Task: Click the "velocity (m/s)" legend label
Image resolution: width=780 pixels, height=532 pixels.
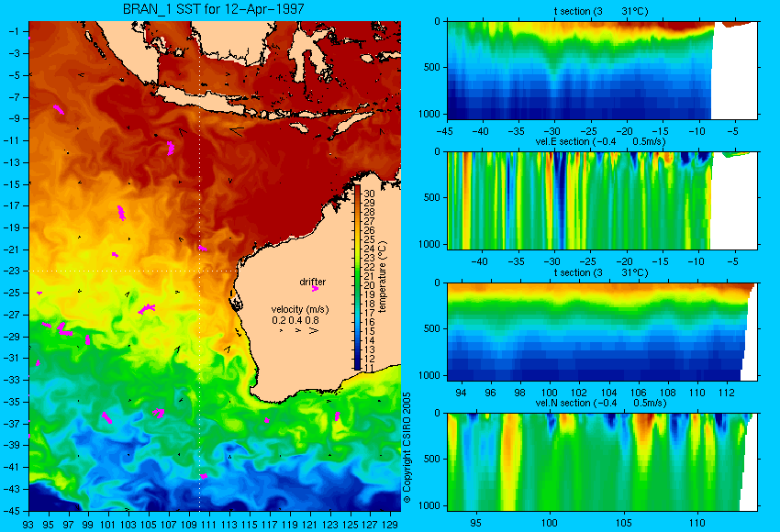Action: point(300,309)
